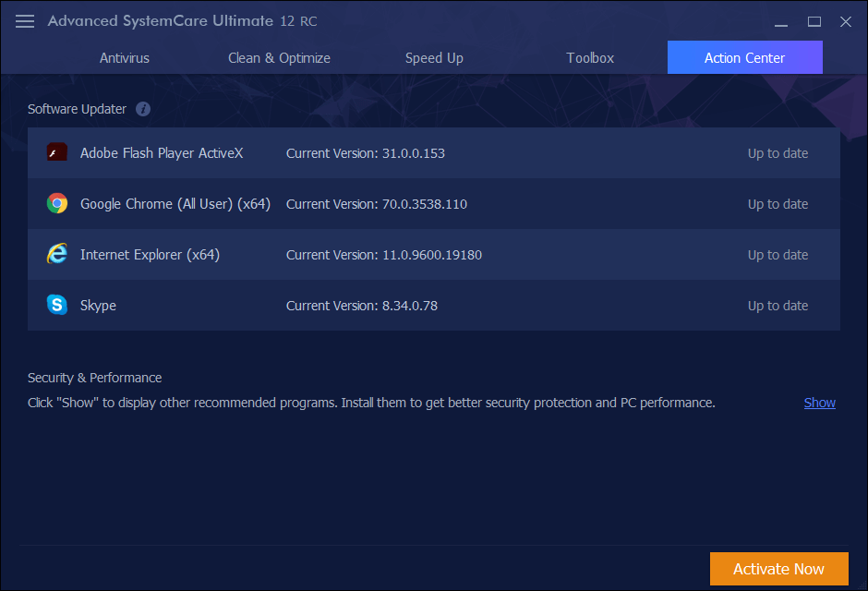This screenshot has height=591, width=868.
Task: Click the Security & Performance heading
Action: point(95,378)
